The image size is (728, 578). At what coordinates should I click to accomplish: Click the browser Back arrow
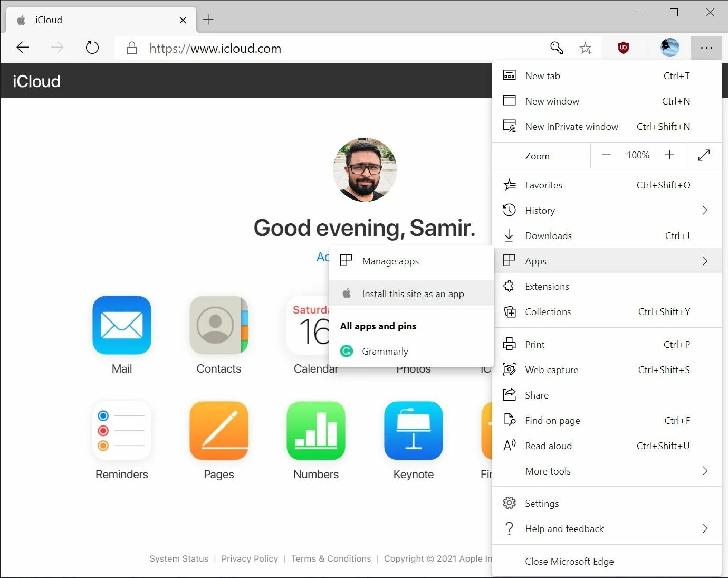[23, 48]
